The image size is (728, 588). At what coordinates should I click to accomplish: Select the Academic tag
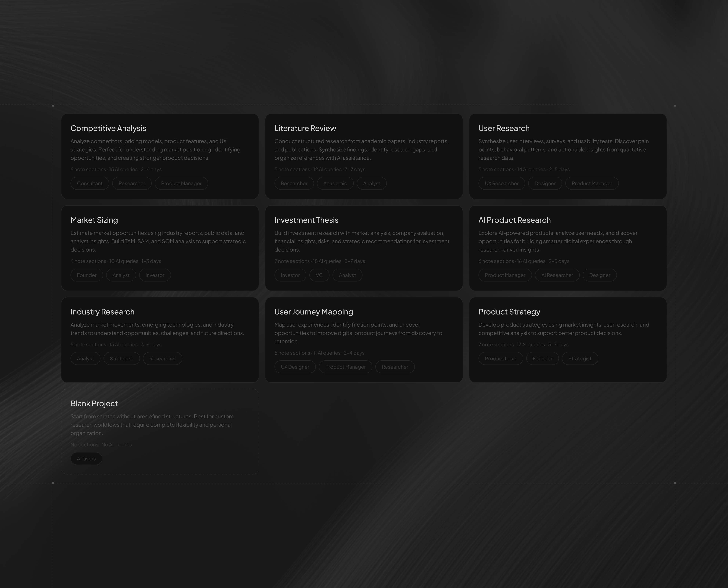click(x=335, y=183)
